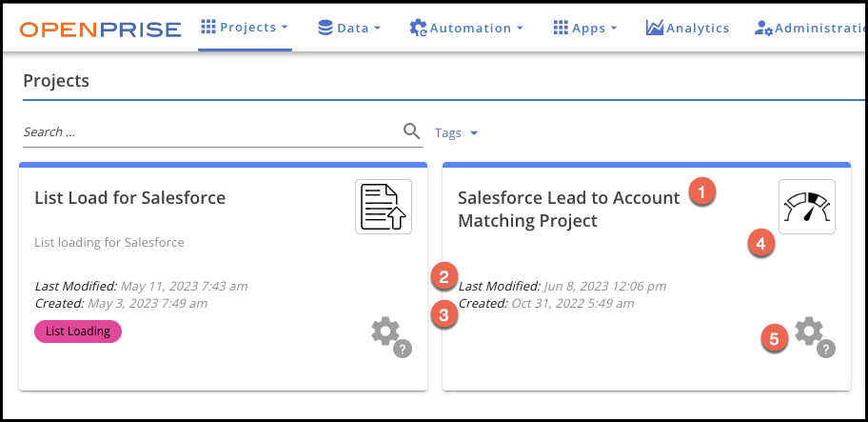Click help badge on Salesforce Lead project
Image resolution: width=868 pixels, height=422 pixels.
pos(826,349)
